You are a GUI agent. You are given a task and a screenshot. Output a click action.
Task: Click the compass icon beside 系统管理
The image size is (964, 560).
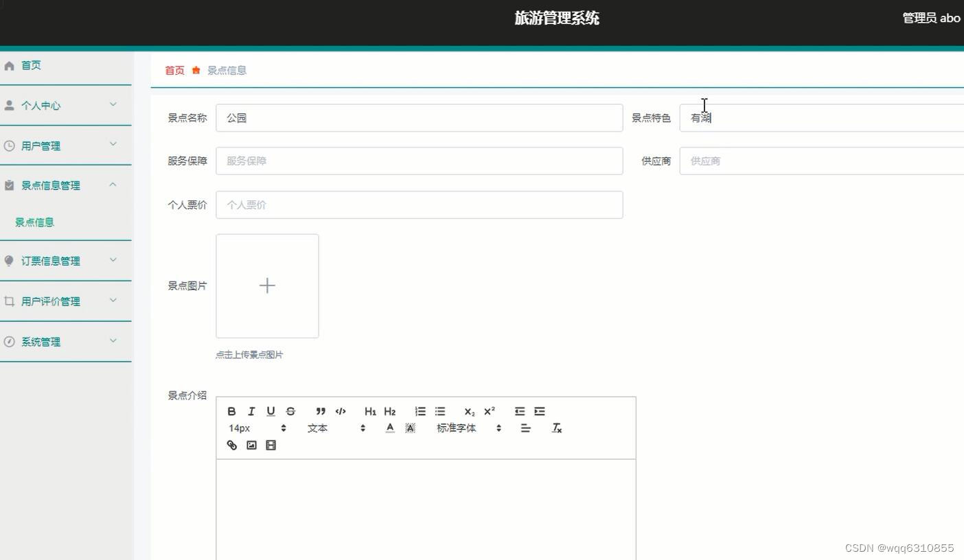click(9, 342)
